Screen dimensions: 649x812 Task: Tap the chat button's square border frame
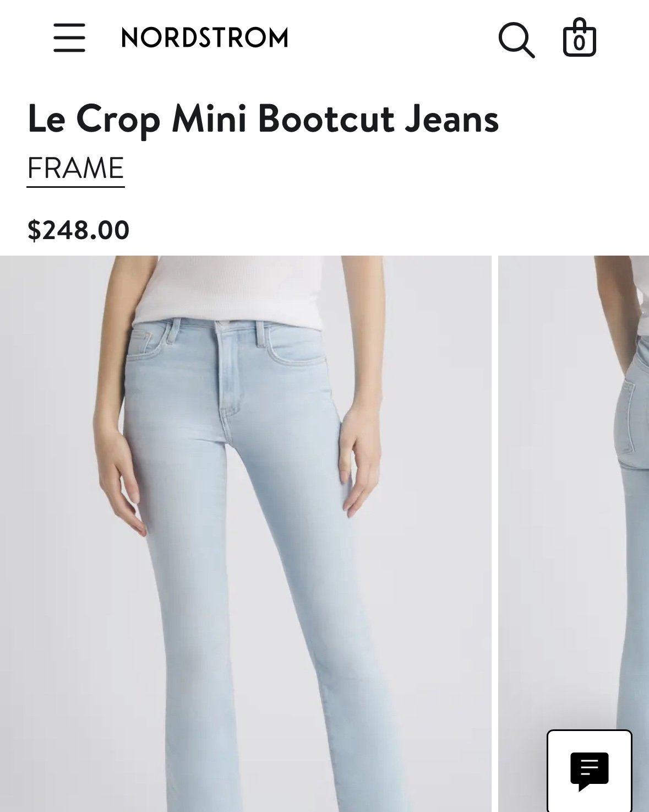[590, 771]
